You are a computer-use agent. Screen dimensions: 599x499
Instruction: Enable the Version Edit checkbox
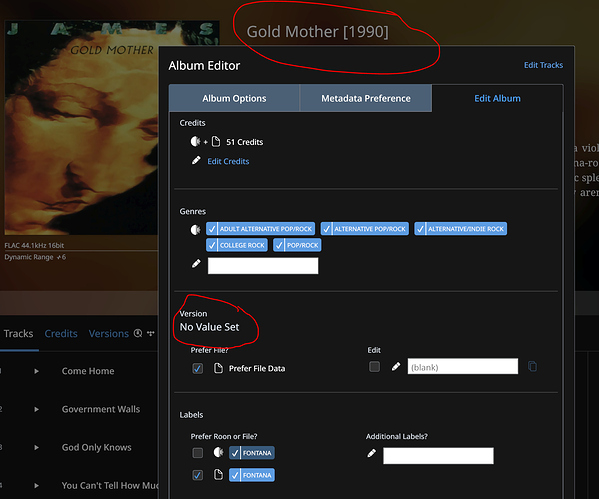click(374, 367)
